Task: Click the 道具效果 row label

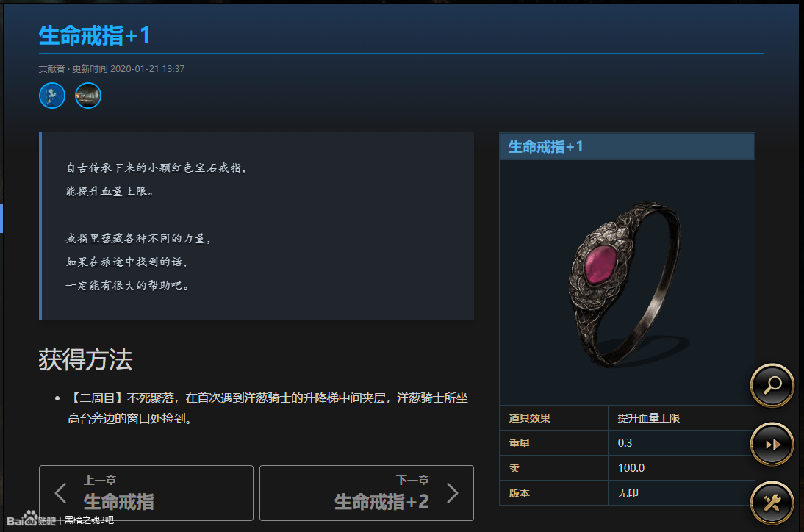Action: pos(530,418)
